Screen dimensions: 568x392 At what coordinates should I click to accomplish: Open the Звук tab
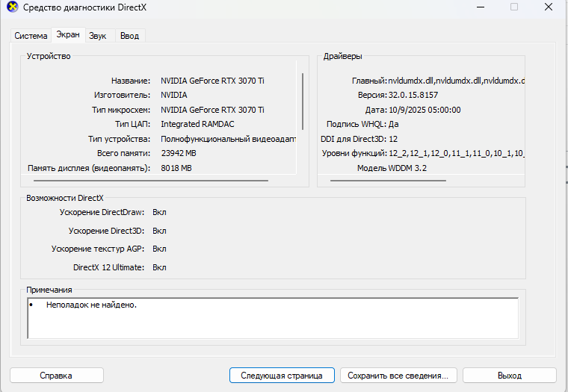[98, 36]
